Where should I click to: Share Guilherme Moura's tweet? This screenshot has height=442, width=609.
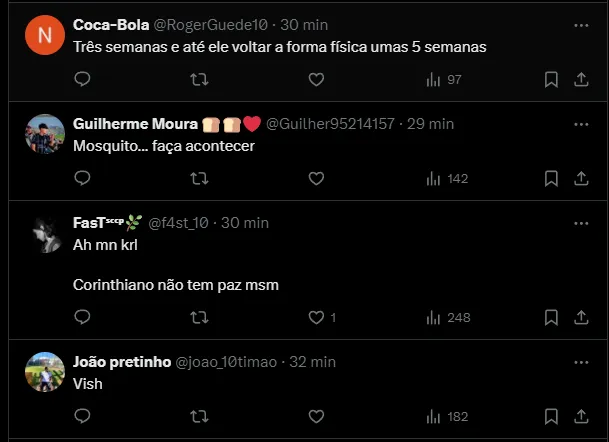click(x=581, y=178)
